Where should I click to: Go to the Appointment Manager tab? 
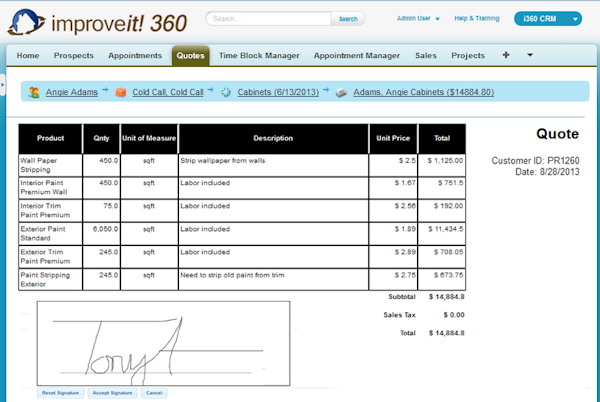pos(357,56)
